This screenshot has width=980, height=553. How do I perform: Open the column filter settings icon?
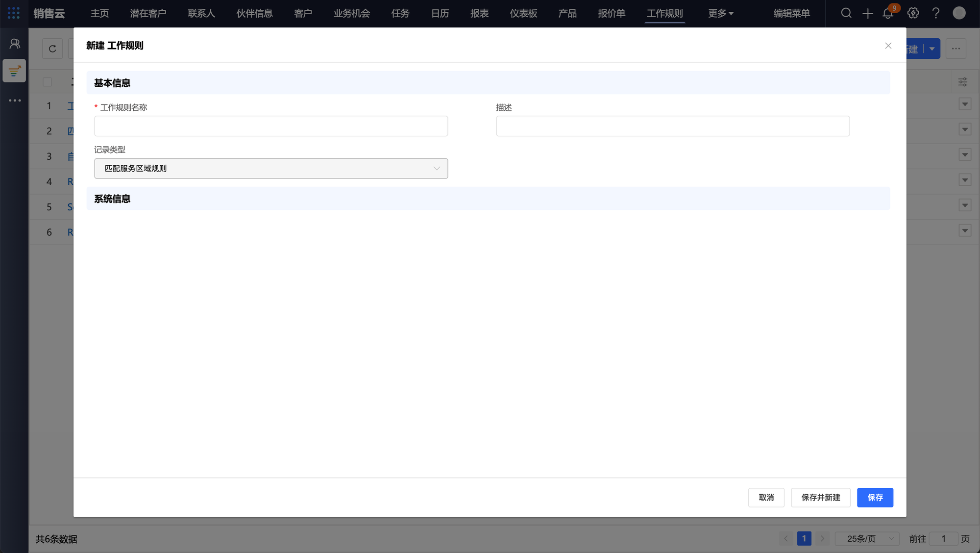point(962,82)
